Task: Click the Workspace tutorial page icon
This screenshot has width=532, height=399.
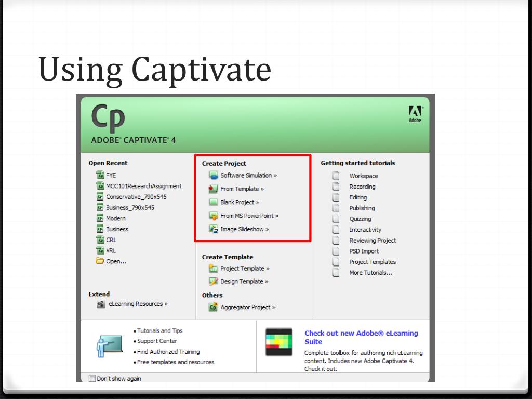Action: click(x=336, y=176)
